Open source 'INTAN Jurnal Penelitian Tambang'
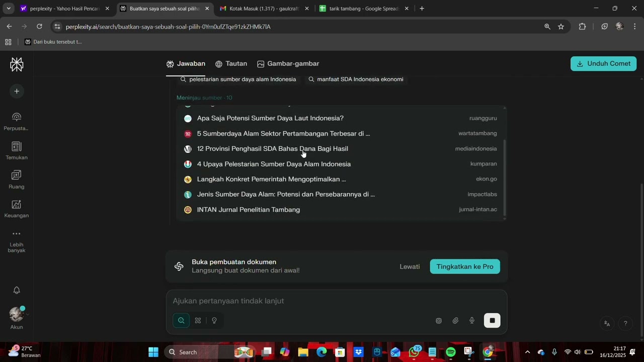The width and height of the screenshot is (644, 362). (x=341, y=210)
